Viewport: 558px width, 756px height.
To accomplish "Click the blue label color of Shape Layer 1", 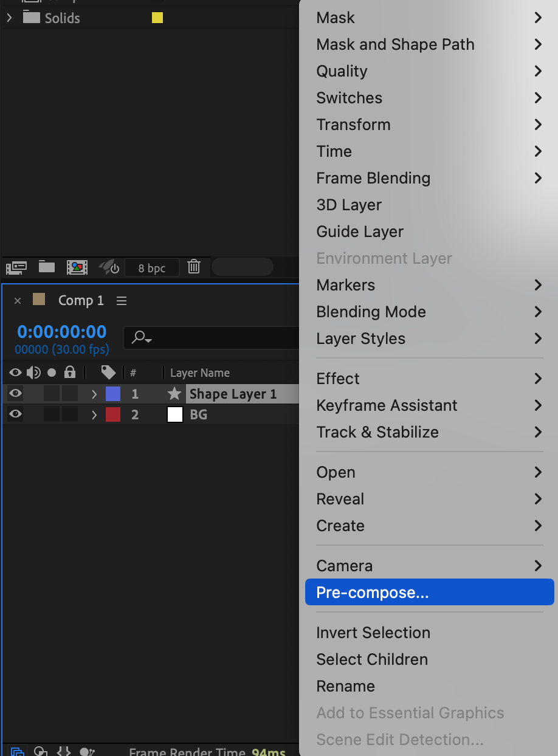I will [x=113, y=394].
